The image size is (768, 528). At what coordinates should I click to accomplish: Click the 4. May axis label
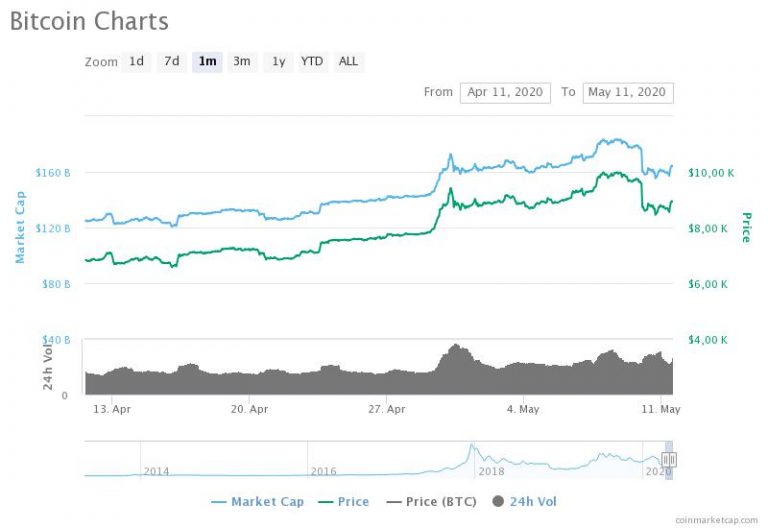tap(523, 409)
